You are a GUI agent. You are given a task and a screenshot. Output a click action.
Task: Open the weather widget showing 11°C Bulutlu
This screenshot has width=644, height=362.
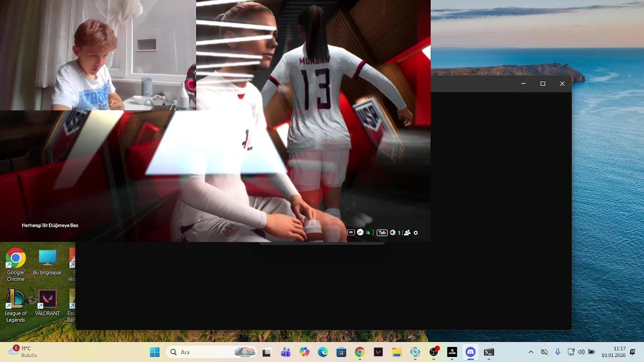(23, 351)
